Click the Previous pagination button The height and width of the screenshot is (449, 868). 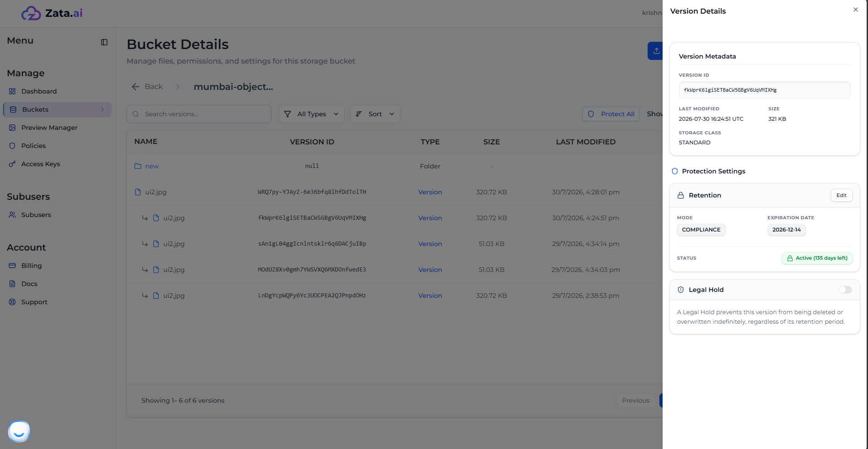[635, 400]
